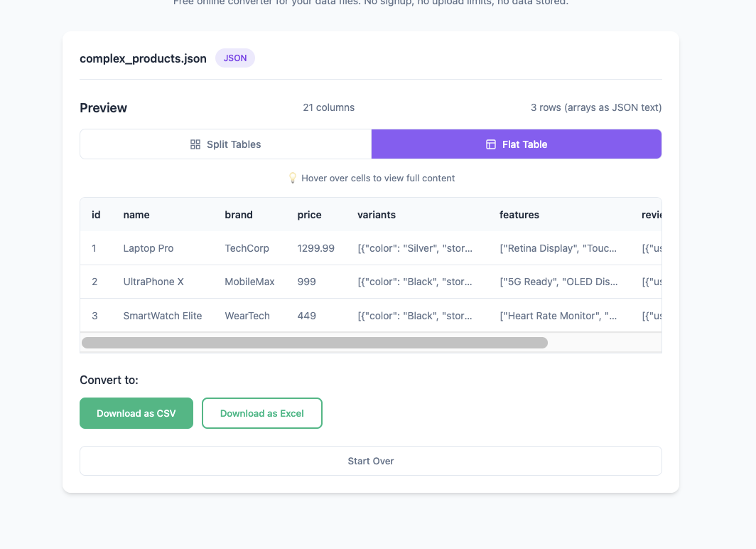Click the variants cell for Laptop Pro
The image size is (756, 549).
pyautogui.click(x=416, y=248)
